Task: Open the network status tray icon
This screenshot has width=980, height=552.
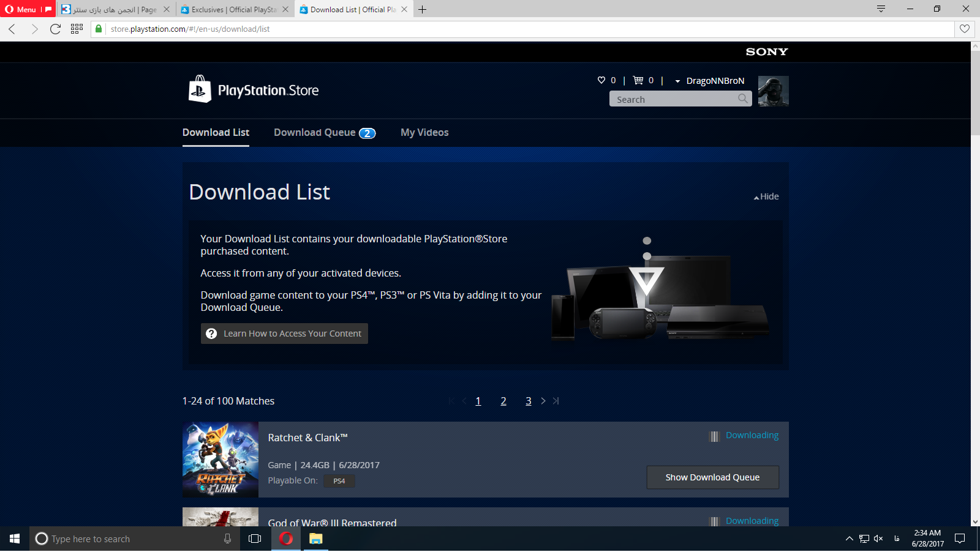Action: [864, 539]
